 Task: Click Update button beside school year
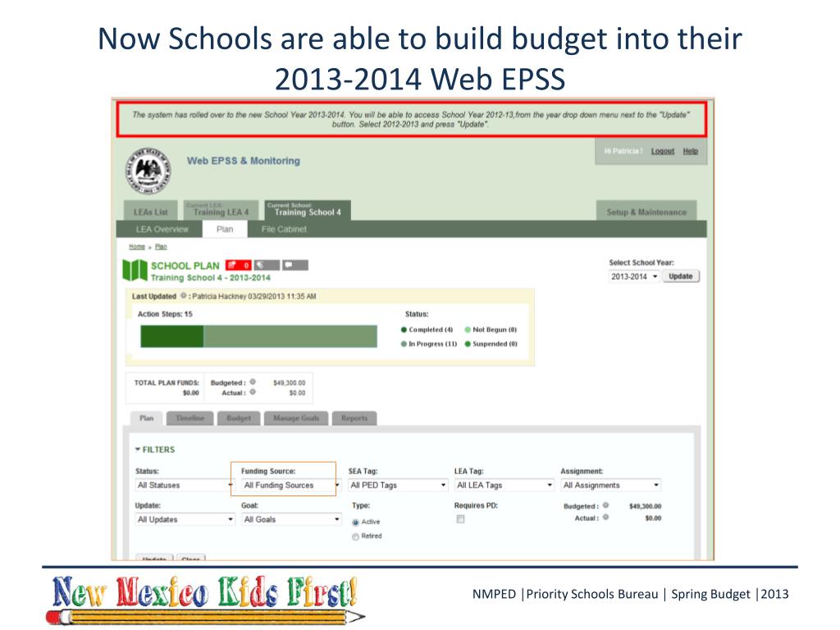tap(681, 276)
